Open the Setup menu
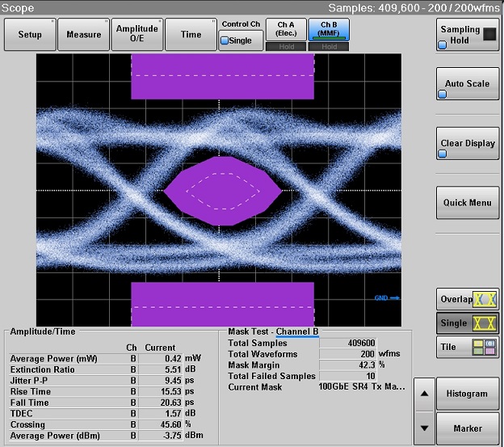This screenshot has height=447, width=504. [x=30, y=35]
